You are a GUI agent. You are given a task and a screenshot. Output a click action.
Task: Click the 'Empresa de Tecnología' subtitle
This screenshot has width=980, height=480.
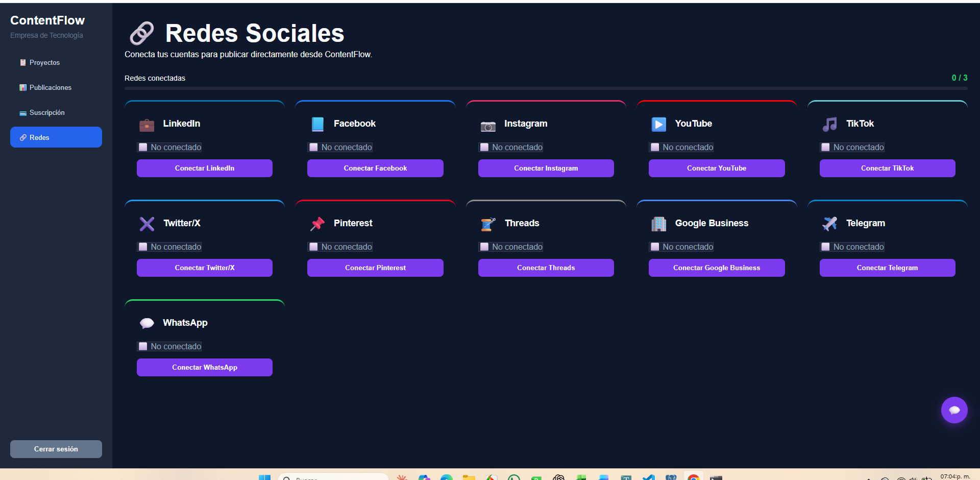[46, 35]
